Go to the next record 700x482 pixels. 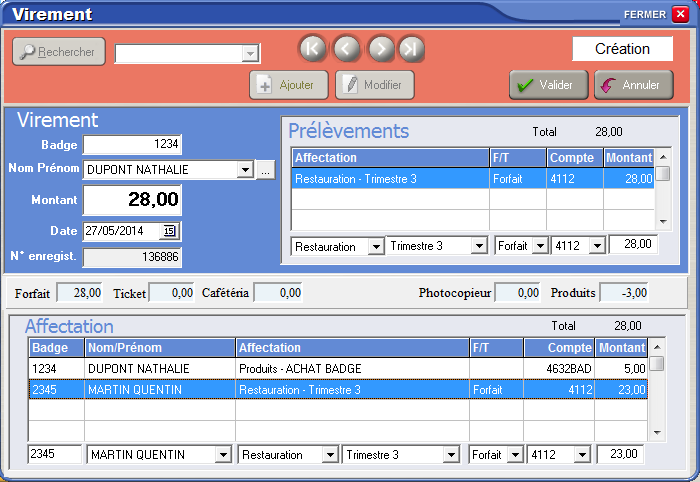(380, 48)
